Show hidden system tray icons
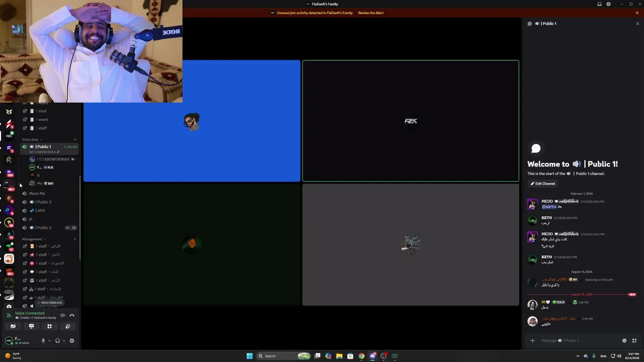Image resolution: width=644 pixels, height=362 pixels. (577, 356)
